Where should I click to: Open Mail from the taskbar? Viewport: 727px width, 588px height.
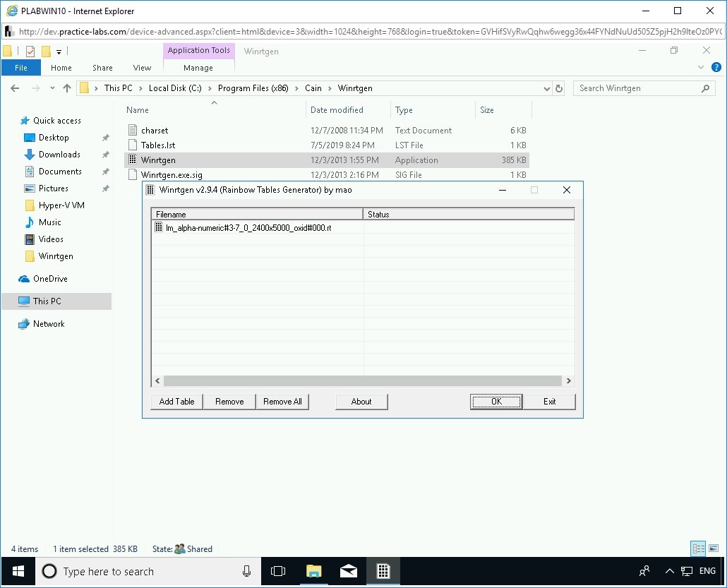click(349, 571)
